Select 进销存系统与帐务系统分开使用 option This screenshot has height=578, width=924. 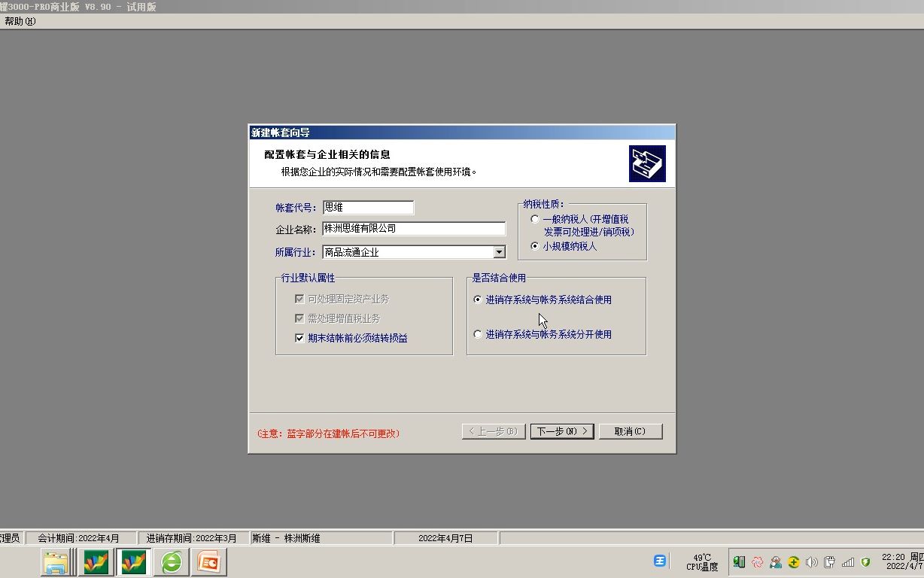478,334
